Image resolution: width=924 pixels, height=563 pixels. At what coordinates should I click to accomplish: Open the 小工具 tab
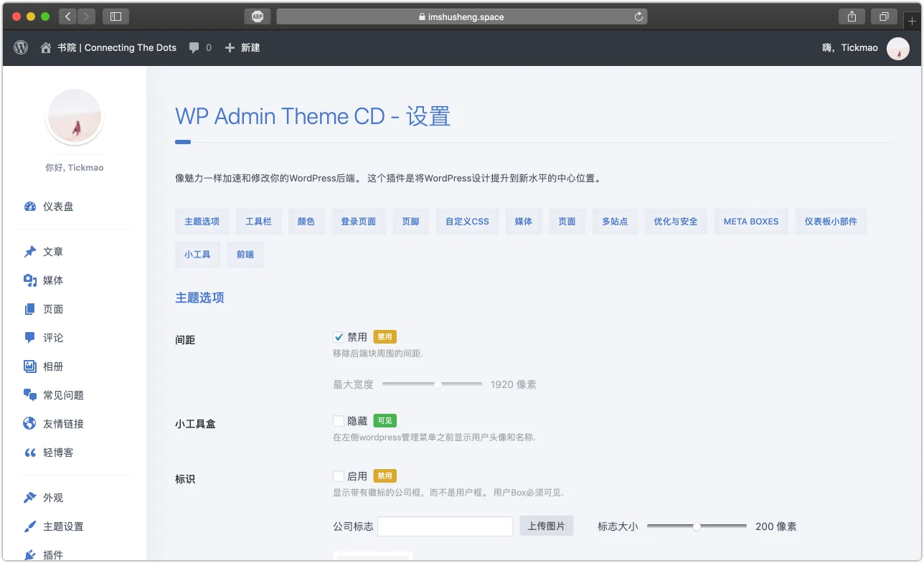pyautogui.click(x=197, y=255)
